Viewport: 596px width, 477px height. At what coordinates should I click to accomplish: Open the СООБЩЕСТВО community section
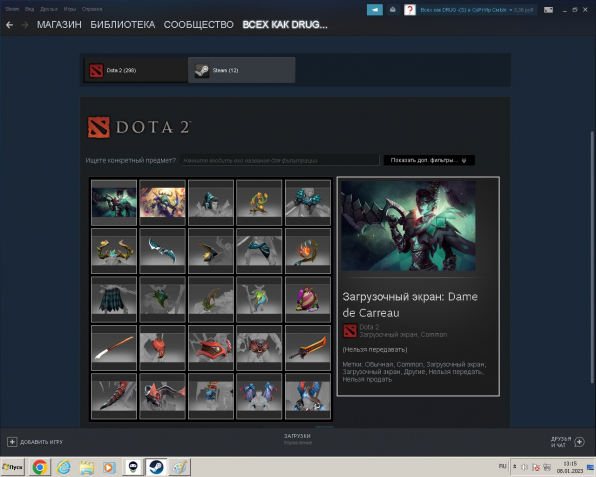click(x=198, y=25)
